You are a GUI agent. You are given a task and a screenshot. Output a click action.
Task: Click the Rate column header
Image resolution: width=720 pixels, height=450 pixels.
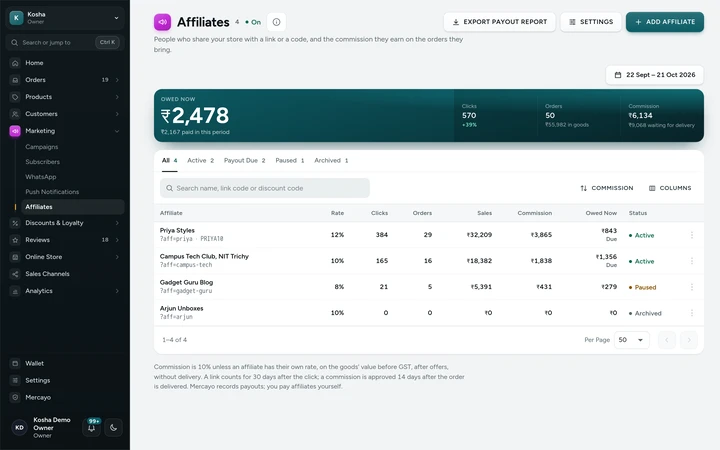pos(338,213)
